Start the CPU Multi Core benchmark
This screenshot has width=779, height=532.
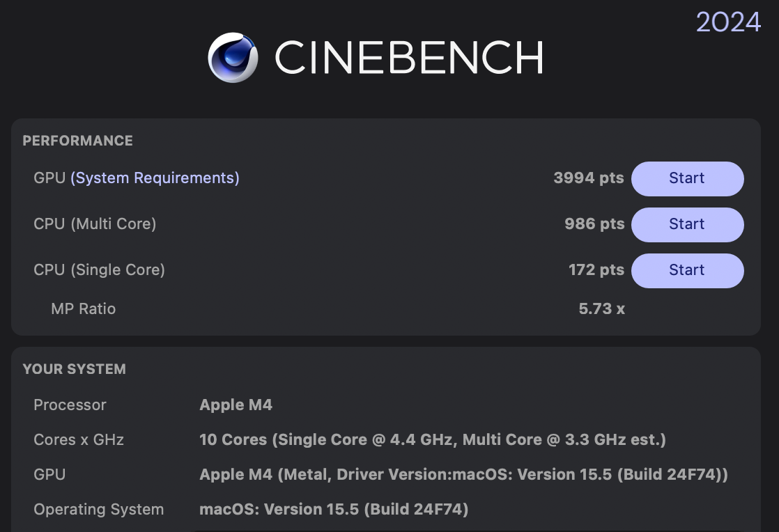pos(687,224)
